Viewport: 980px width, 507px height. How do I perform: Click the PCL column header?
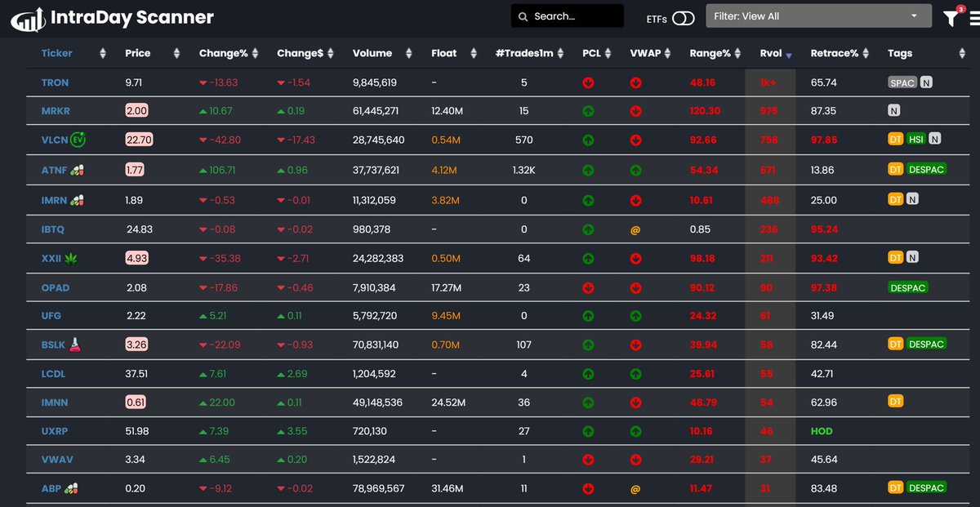click(x=591, y=53)
